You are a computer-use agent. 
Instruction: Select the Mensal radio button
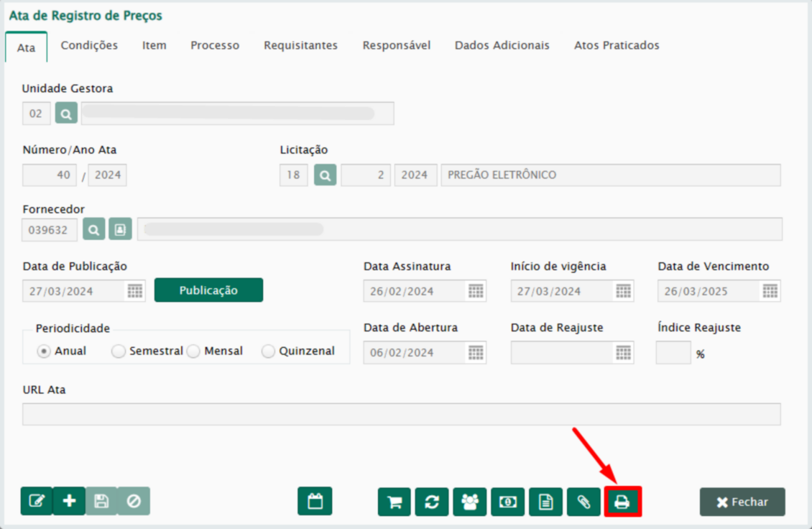[194, 351]
